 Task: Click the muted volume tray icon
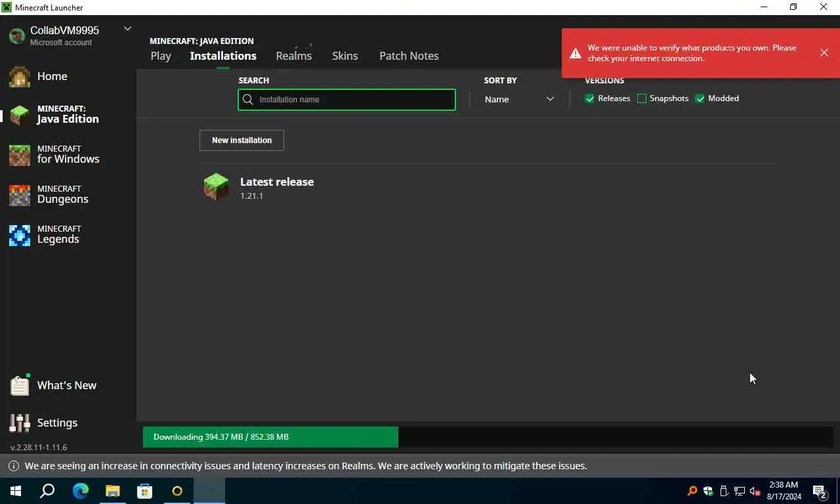pos(755,491)
